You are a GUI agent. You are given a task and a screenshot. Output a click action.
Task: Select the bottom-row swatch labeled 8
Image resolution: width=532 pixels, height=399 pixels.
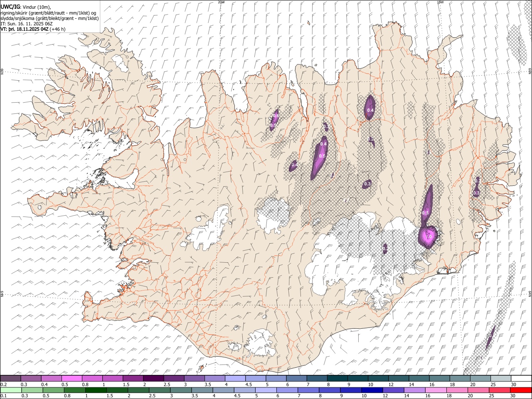coord(329,390)
